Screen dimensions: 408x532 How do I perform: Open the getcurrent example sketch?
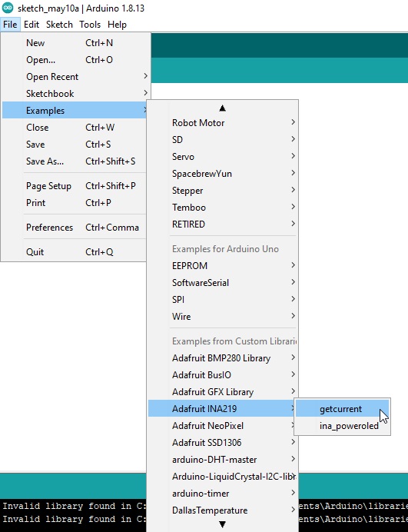pos(342,409)
